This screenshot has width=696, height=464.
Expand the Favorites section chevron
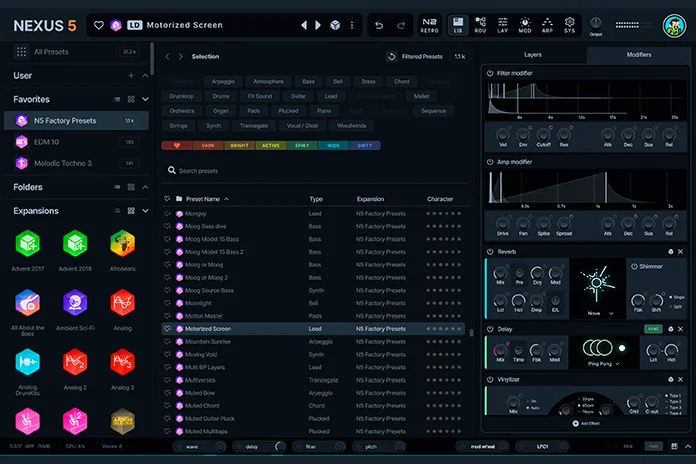145,99
